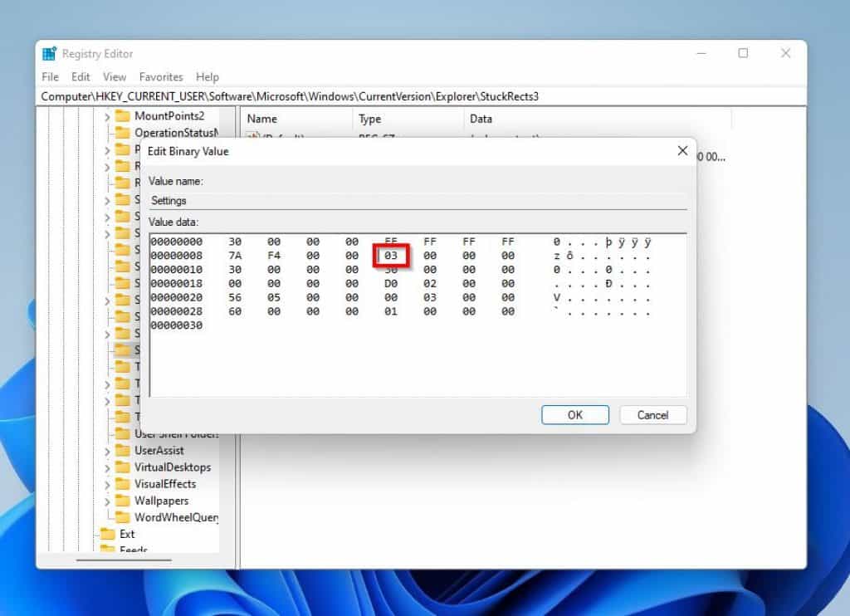This screenshot has height=616, width=850.
Task: Click the WordWheelQuery folder icon
Action: (123, 518)
